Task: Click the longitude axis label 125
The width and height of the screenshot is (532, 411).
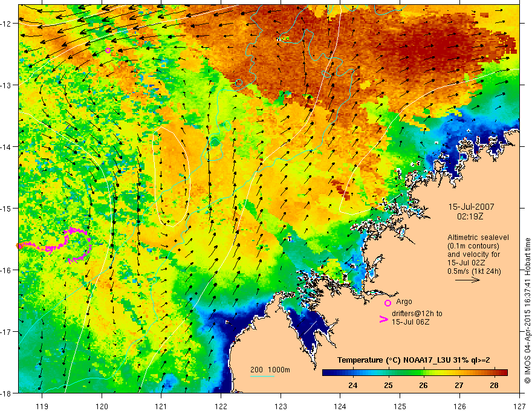Action: click(400, 406)
